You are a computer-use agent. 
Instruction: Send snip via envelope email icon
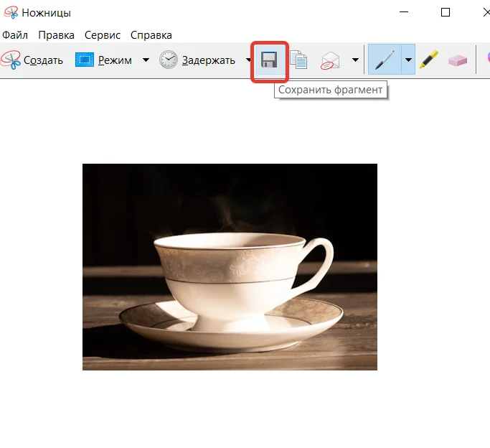330,60
